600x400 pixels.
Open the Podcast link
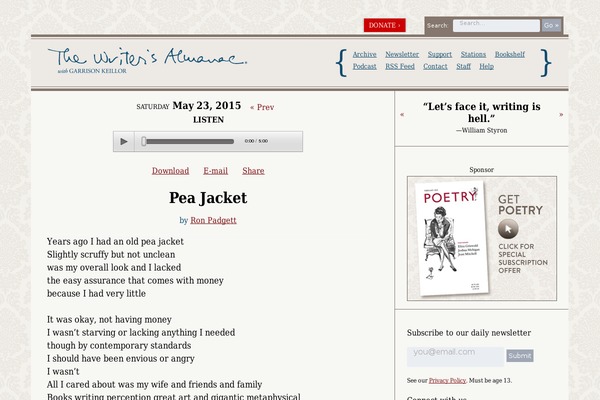pos(364,66)
